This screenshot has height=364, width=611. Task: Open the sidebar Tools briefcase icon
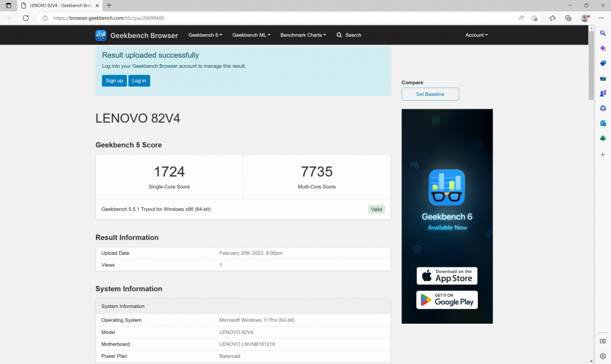point(603,78)
